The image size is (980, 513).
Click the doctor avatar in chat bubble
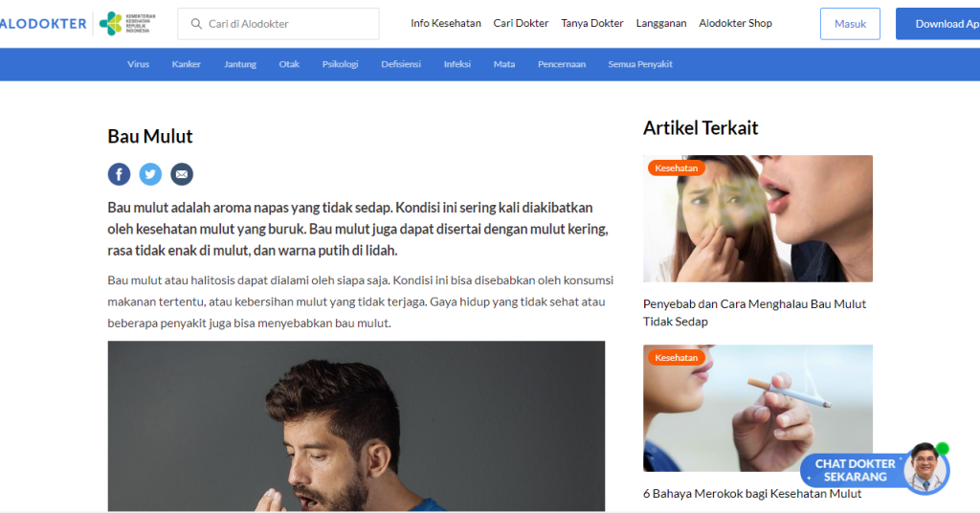(926, 467)
